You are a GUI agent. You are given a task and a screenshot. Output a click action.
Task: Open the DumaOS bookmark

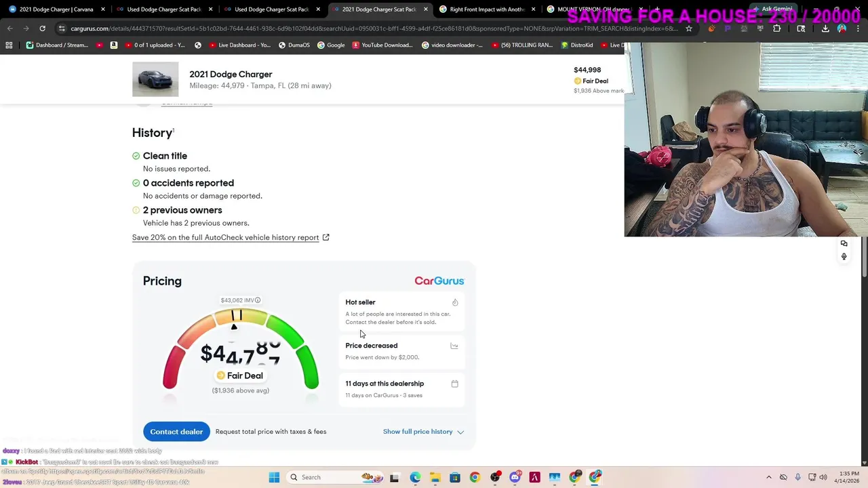point(293,45)
